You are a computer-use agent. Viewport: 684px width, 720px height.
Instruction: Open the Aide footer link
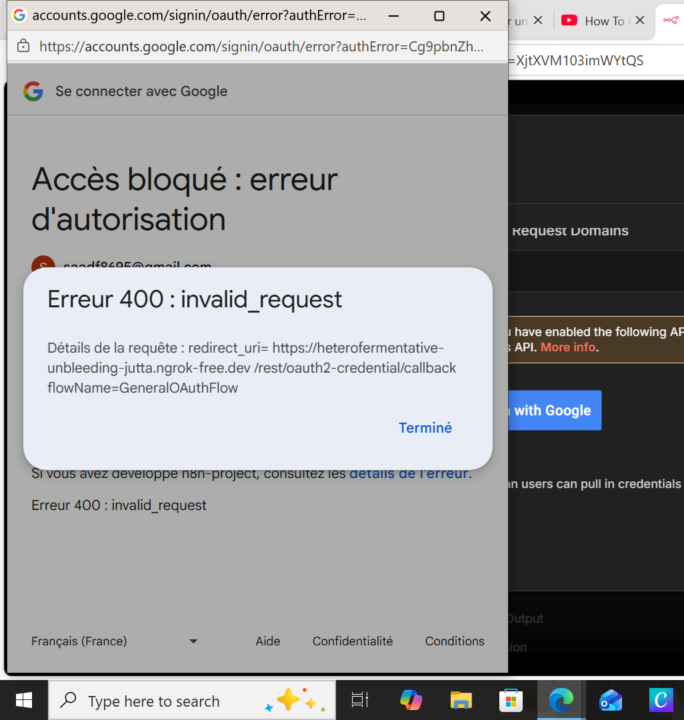(x=268, y=641)
